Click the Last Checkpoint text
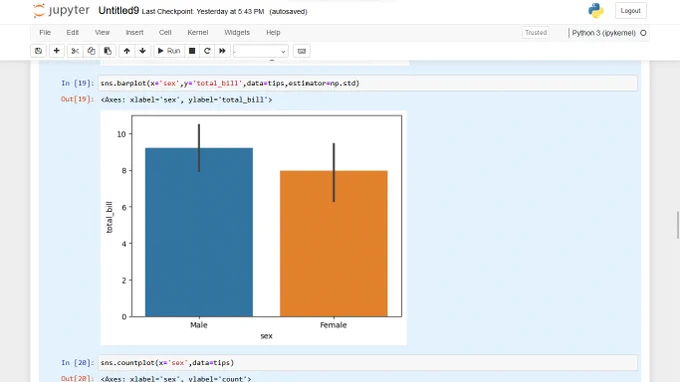The width and height of the screenshot is (680, 382). (x=203, y=12)
